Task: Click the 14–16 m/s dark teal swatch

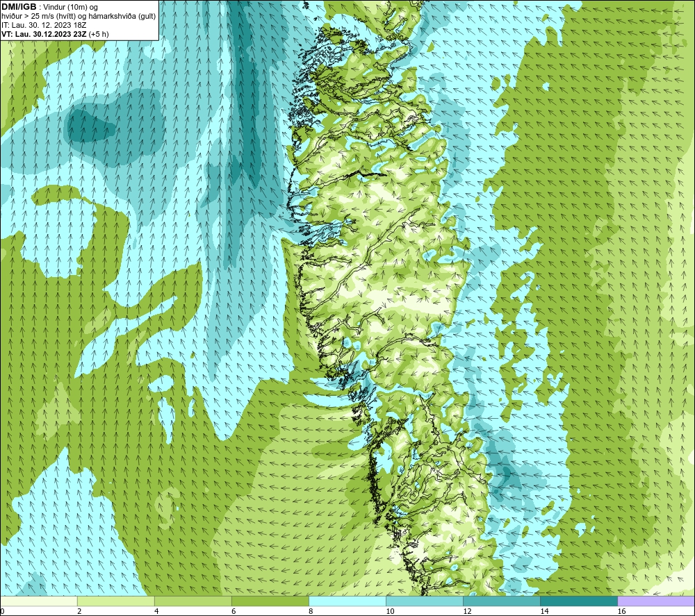Action: tap(578, 601)
